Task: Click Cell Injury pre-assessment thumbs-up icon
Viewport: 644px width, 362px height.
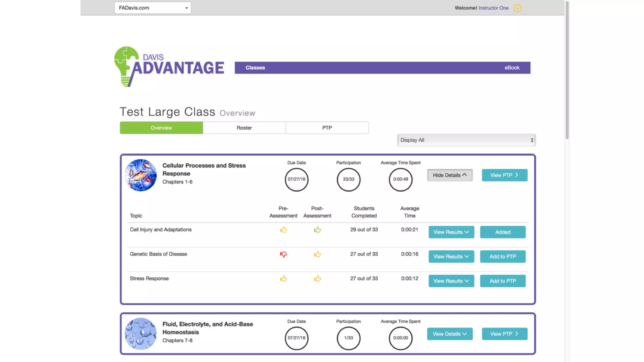Action: (x=283, y=230)
